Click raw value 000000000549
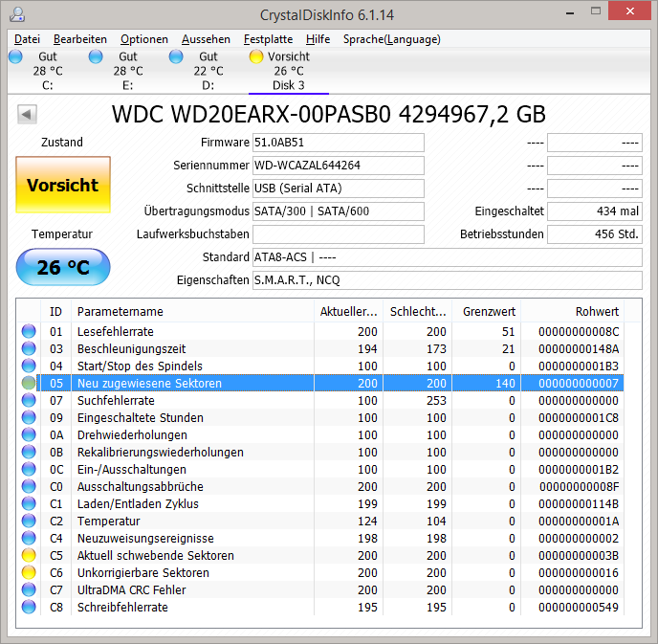This screenshot has height=644, width=658. (579, 607)
